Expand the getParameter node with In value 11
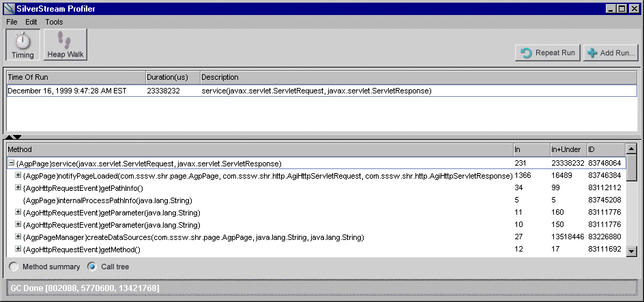644x302 pixels. [18, 213]
